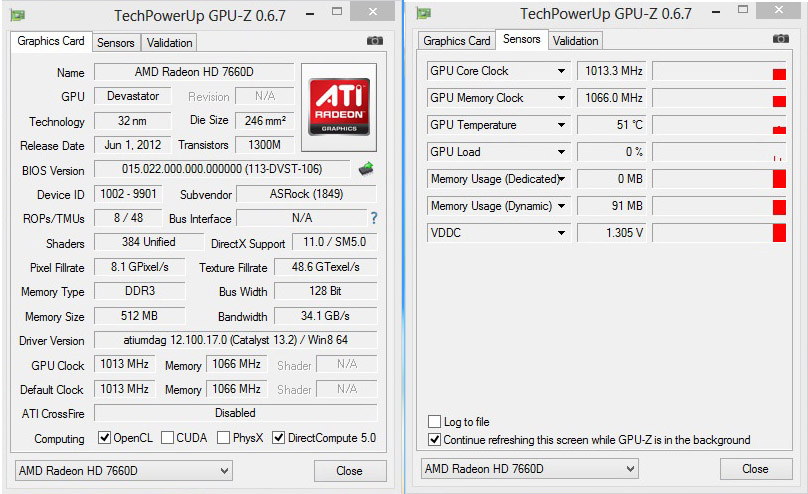Switch to Sensors tab in left window

116,43
